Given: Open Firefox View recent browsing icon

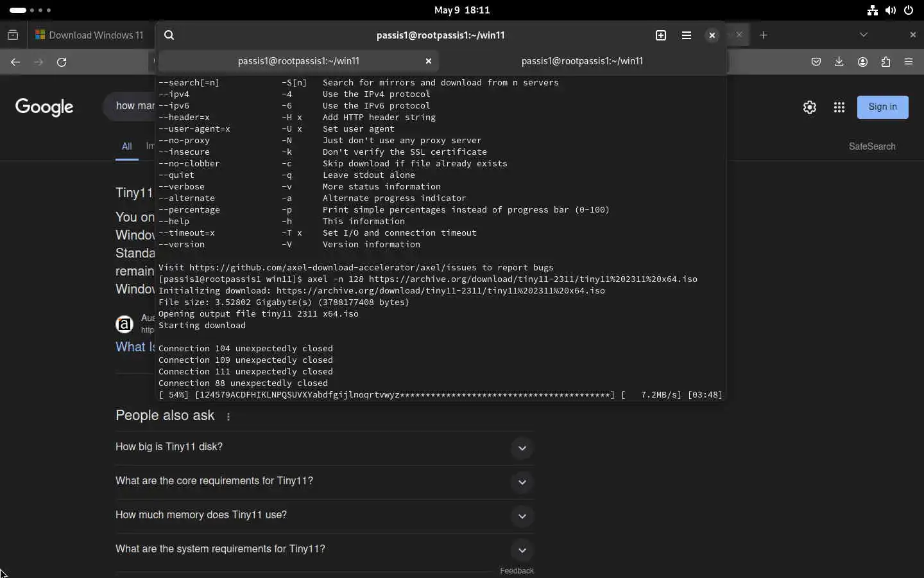Looking at the screenshot, I should [x=13, y=35].
